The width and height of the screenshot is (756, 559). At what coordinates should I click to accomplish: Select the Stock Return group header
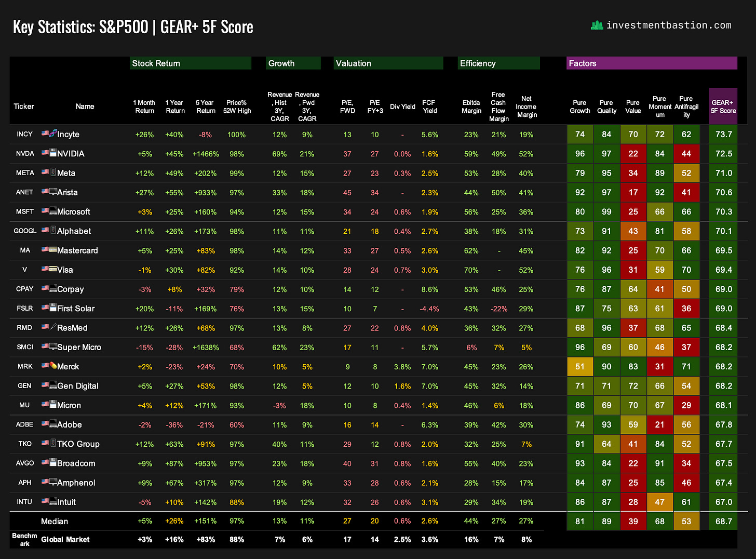click(191, 63)
